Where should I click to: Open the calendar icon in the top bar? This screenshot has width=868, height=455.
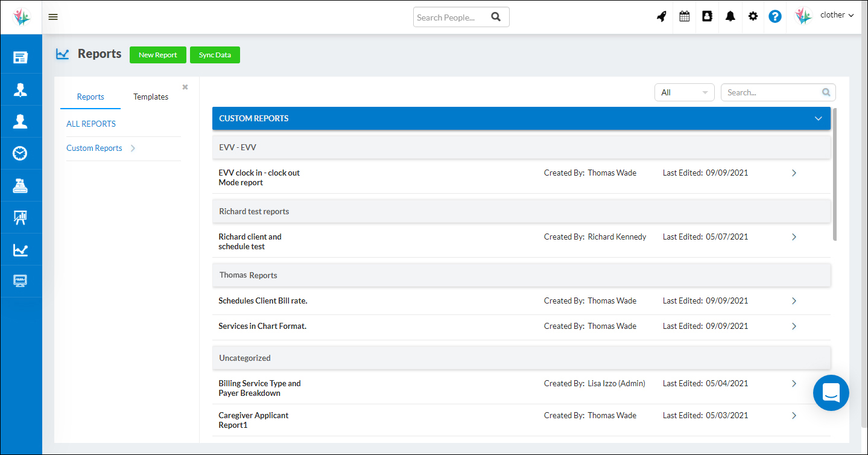pyautogui.click(x=684, y=16)
